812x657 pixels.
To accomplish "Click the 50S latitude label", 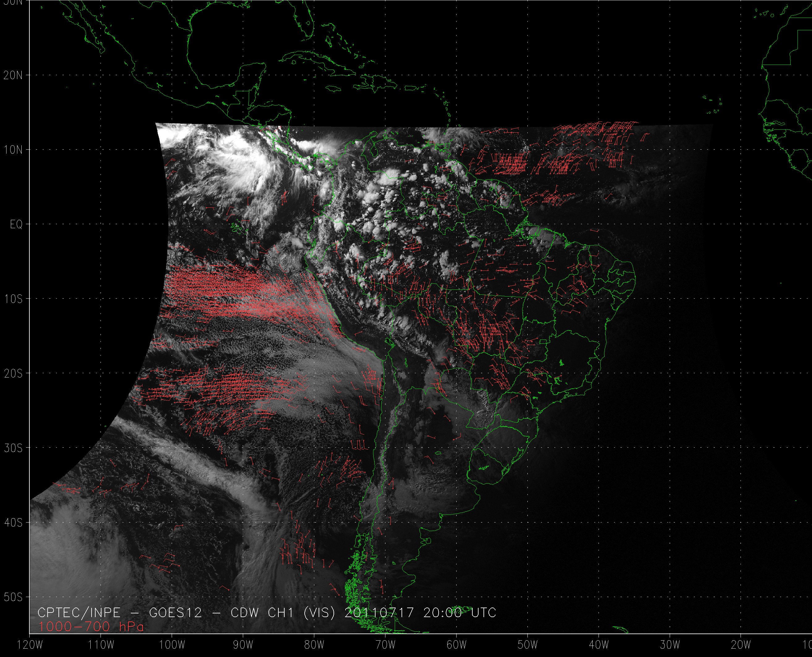I will click(x=13, y=597).
